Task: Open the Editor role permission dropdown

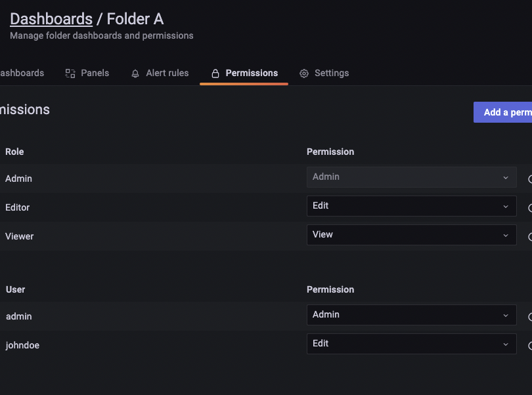Action: 411,205
